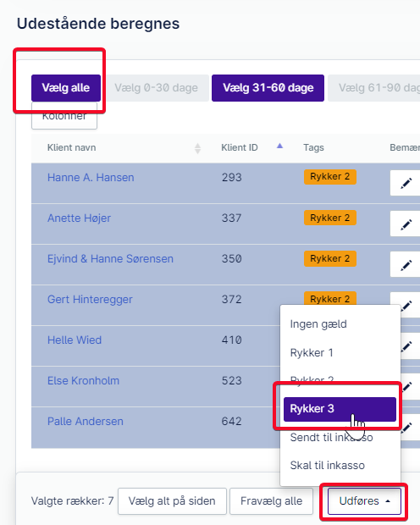
Task: Open pencil editor for Ejvind & Hanne Sørensen
Action: (x=406, y=264)
